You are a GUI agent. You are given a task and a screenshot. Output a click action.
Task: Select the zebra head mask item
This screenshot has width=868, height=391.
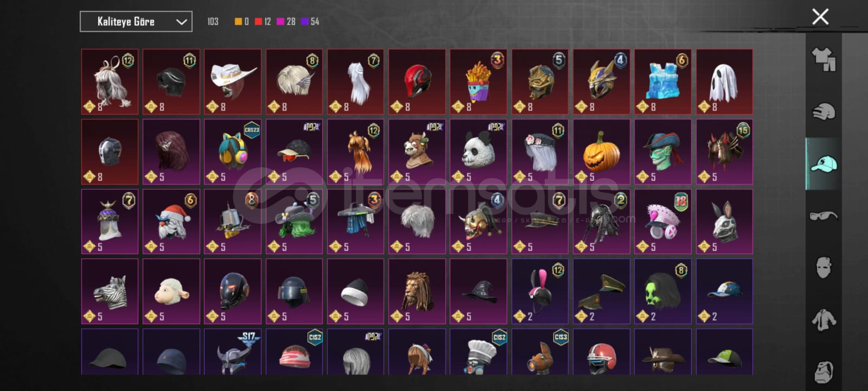(x=110, y=291)
